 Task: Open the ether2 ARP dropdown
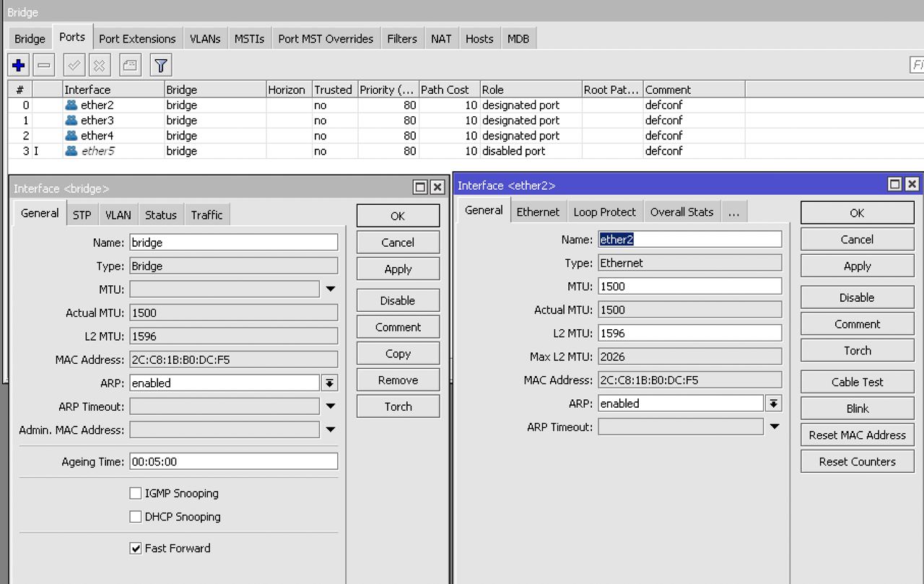click(x=774, y=403)
